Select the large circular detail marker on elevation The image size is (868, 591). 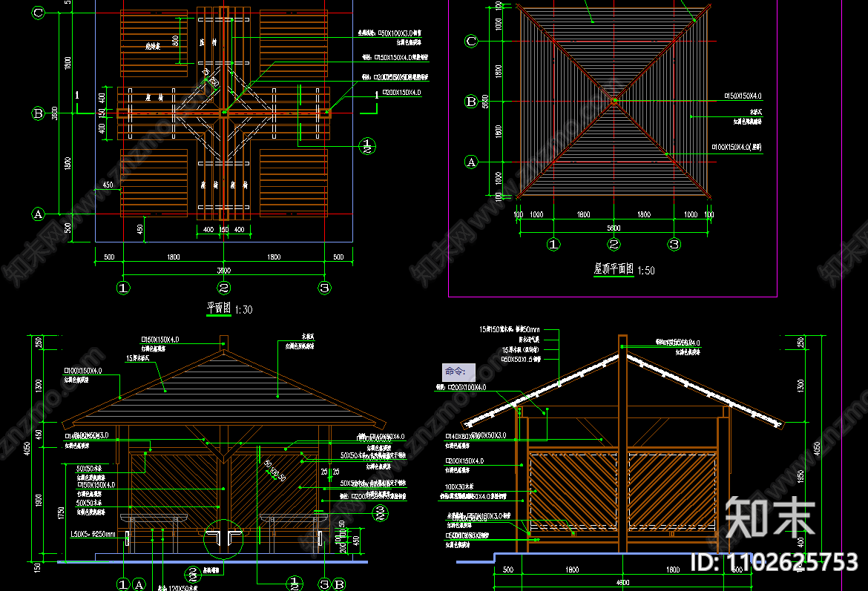pos(223,538)
